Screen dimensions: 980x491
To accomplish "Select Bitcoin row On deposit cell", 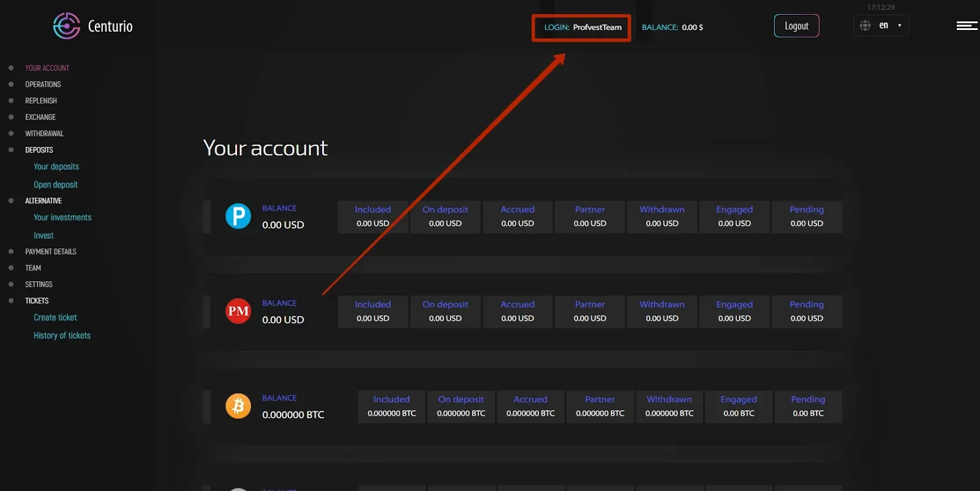I will (x=461, y=407).
